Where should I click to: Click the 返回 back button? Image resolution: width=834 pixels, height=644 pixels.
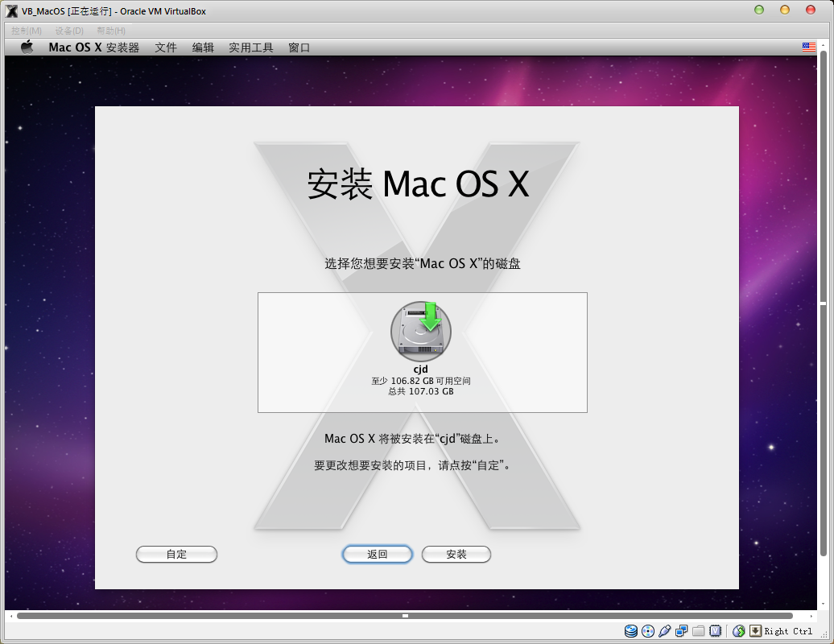(x=377, y=554)
